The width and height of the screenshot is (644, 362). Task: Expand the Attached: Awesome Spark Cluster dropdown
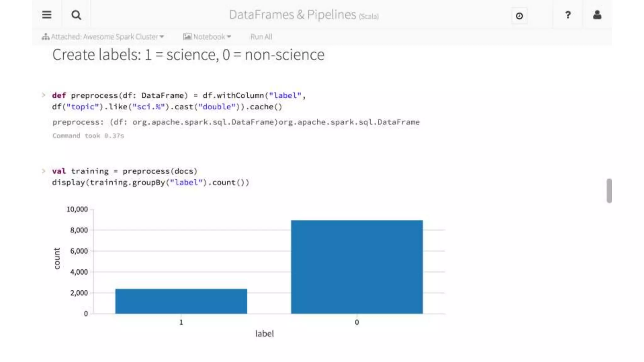click(103, 37)
